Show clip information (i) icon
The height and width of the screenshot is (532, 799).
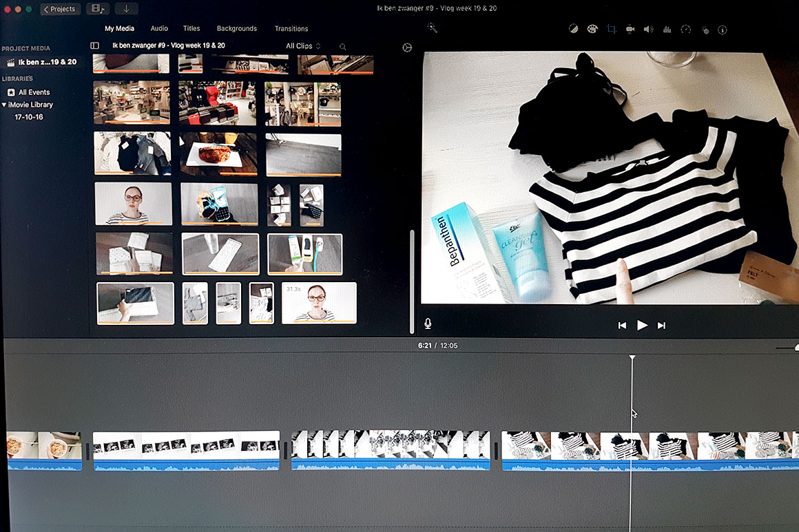[722, 30]
